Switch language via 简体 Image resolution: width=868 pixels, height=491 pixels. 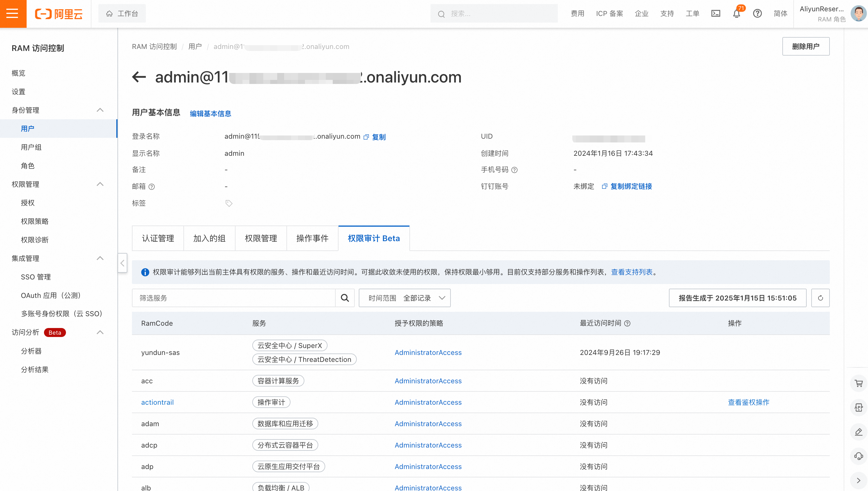[x=780, y=14]
